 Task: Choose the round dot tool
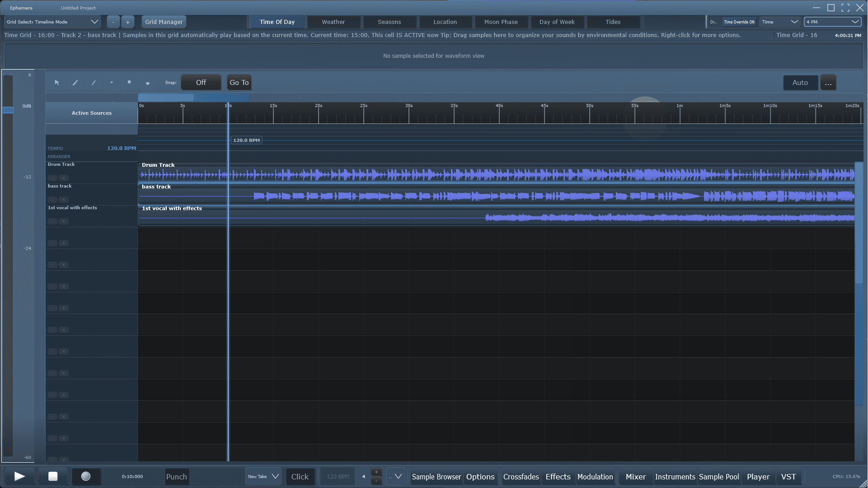point(129,82)
